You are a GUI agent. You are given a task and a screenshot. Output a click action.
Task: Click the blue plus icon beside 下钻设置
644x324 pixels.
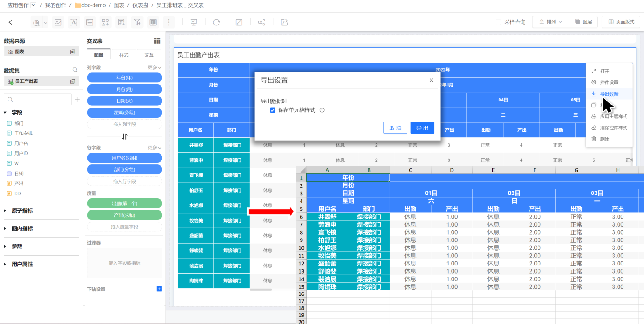click(x=159, y=289)
